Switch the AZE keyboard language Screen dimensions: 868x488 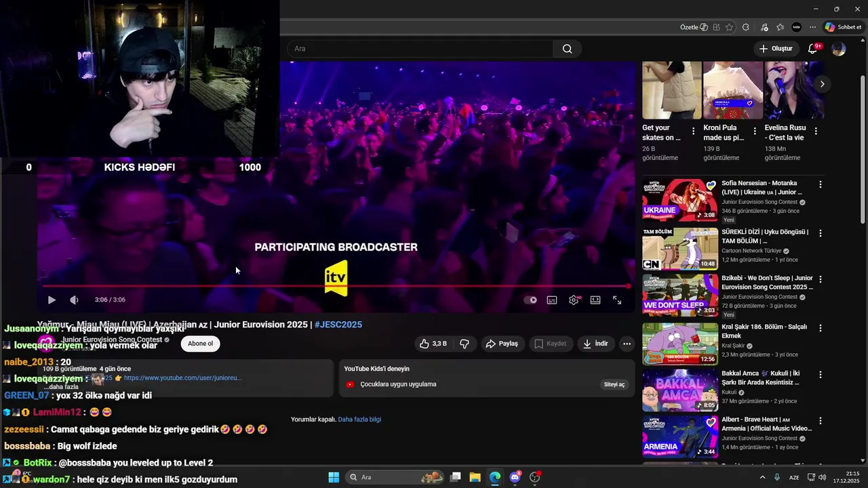click(793, 477)
